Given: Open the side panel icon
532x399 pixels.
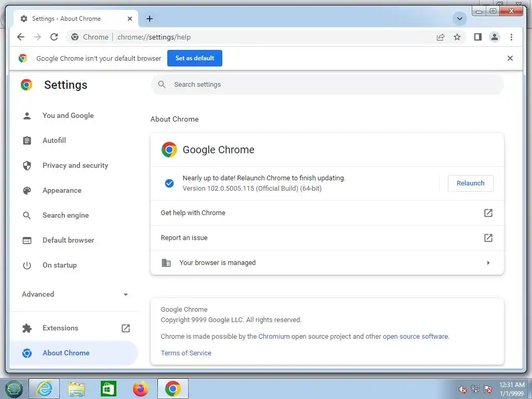Looking at the screenshot, I should click(x=478, y=37).
